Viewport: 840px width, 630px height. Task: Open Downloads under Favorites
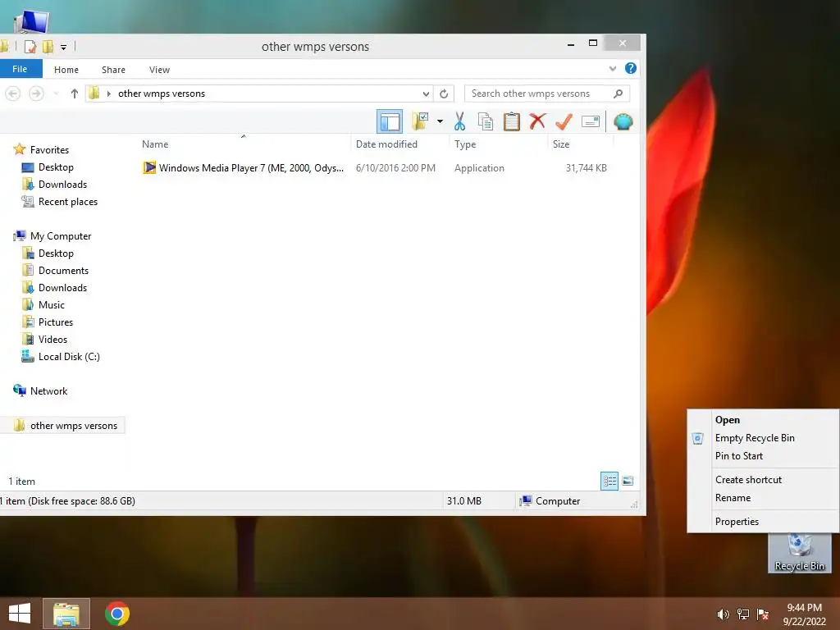click(x=62, y=185)
